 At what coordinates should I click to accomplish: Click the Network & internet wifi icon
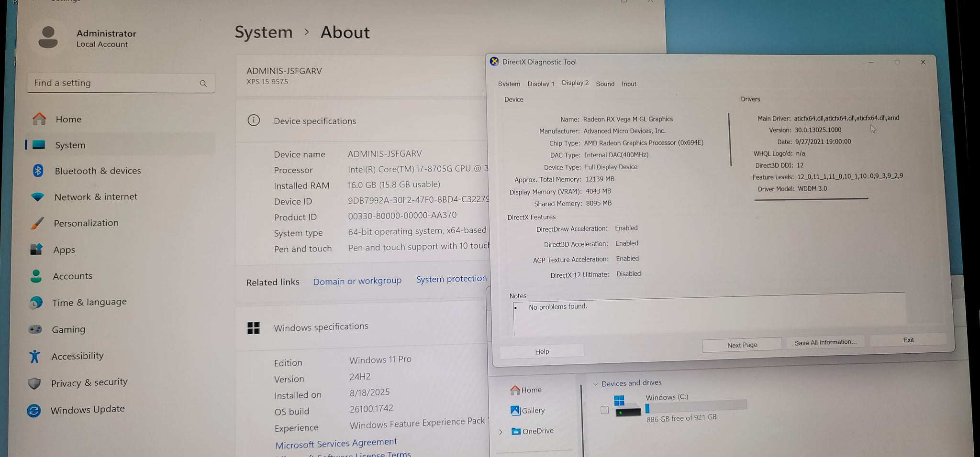point(37,197)
